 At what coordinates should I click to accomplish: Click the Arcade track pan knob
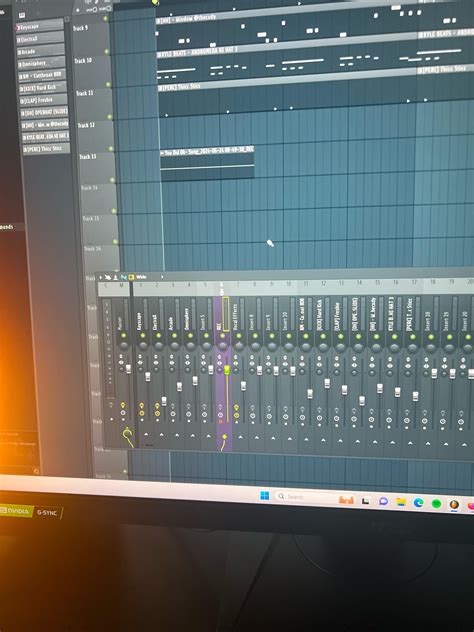tap(174, 346)
